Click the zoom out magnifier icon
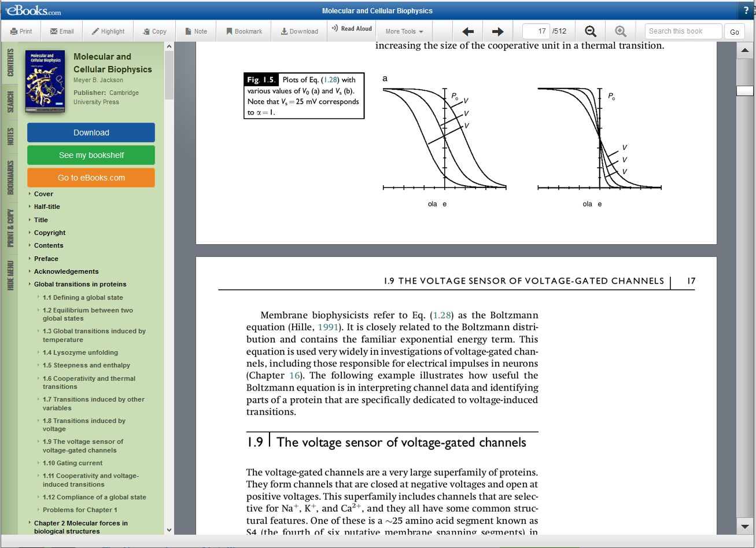This screenshot has height=548, width=756. [x=591, y=31]
